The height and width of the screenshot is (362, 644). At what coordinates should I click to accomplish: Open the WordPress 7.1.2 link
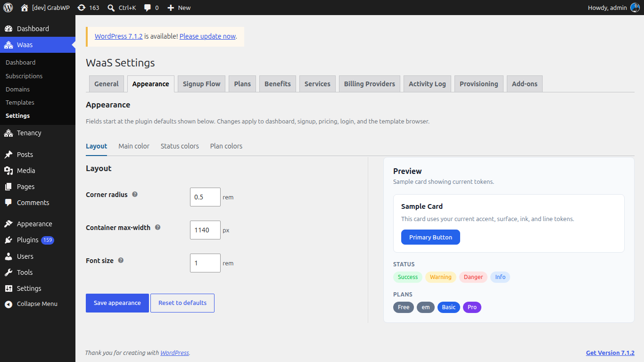tap(119, 36)
